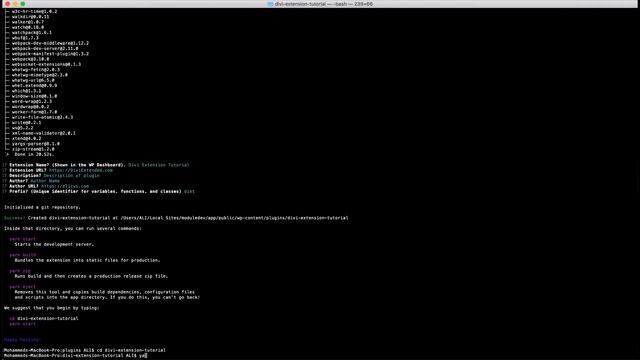The image size is (640, 360).
Task: Click 'Starts the development server.' line
Action: (x=54, y=245)
